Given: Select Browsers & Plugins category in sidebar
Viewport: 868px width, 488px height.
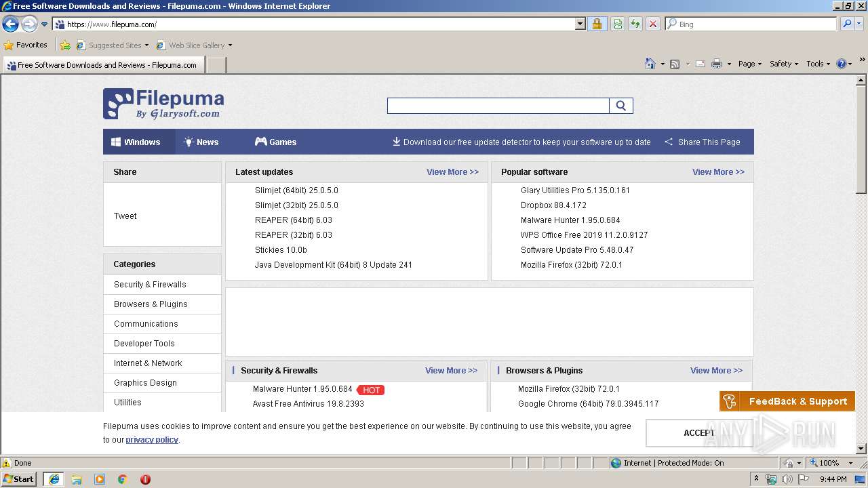Looking at the screenshot, I should 151,304.
